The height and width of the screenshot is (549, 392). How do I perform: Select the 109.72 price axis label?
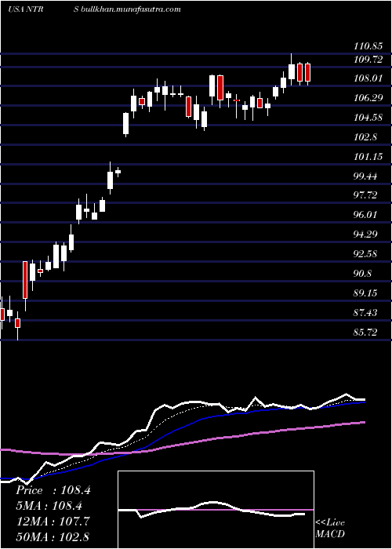366,59
